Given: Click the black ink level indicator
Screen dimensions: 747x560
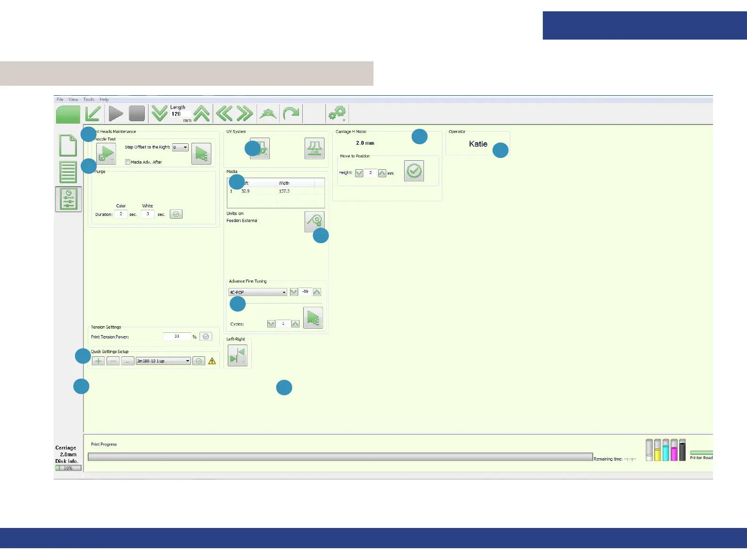Looking at the screenshot, I should pyautogui.click(x=682, y=450).
